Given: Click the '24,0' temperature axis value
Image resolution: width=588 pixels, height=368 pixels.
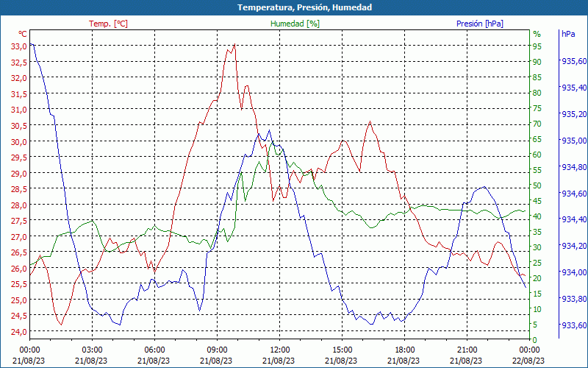Looking at the screenshot, I should tap(19, 332).
